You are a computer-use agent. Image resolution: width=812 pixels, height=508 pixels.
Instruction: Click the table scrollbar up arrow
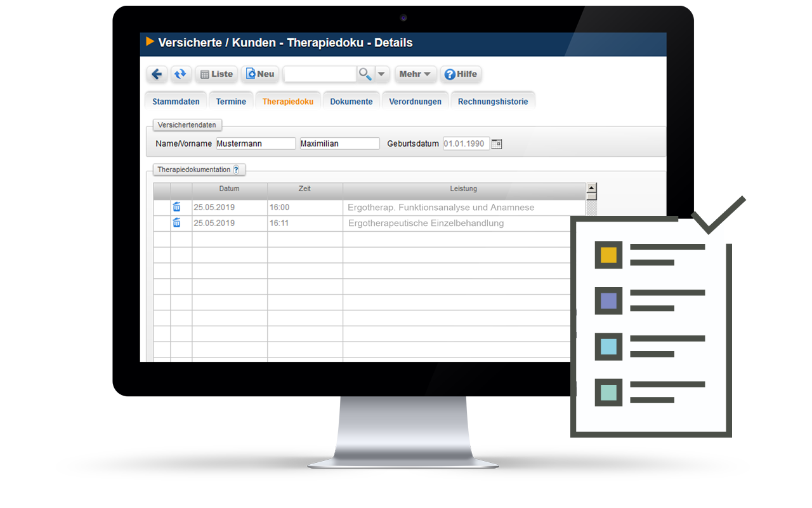591,189
